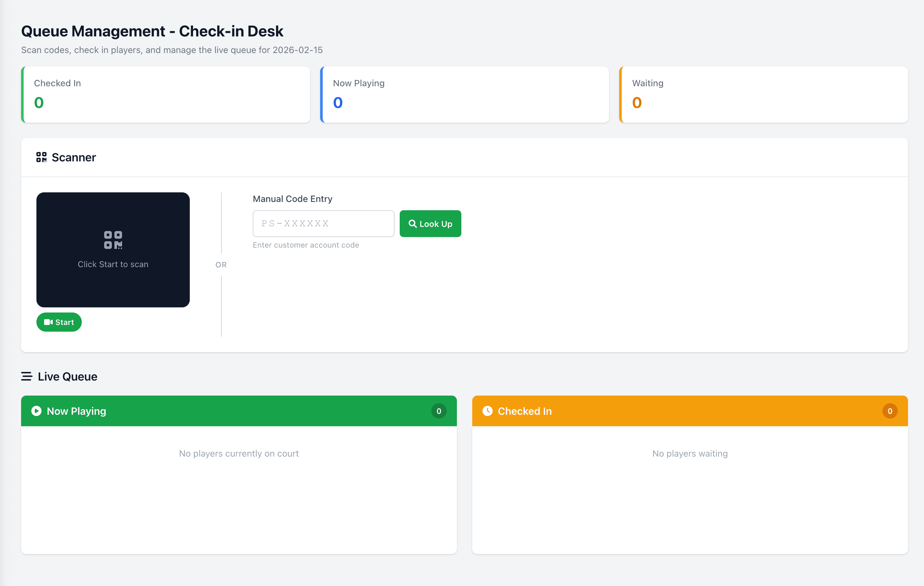Click the magnifier icon in the Look Up button
Screen dimensions: 924x586
(412, 224)
